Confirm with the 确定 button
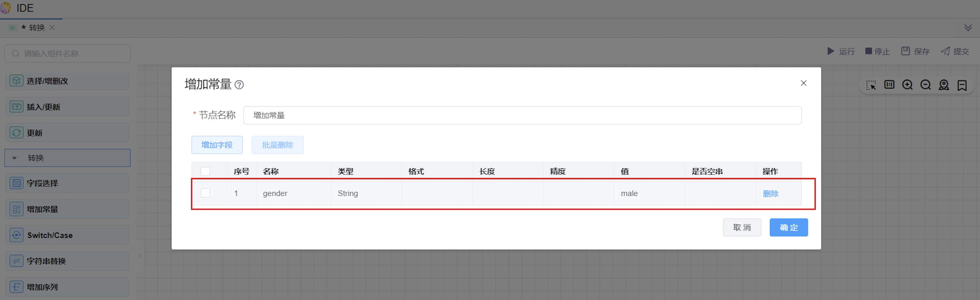The image size is (980, 300). (x=789, y=227)
